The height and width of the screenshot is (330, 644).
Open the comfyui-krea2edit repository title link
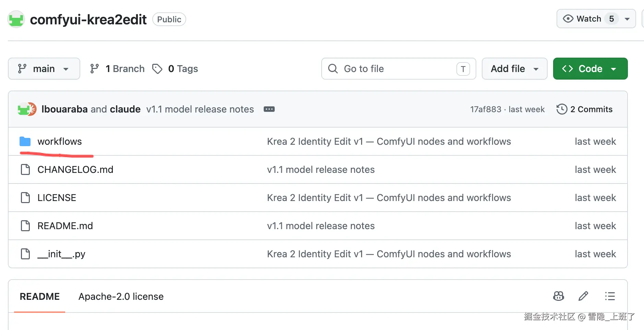(88, 20)
